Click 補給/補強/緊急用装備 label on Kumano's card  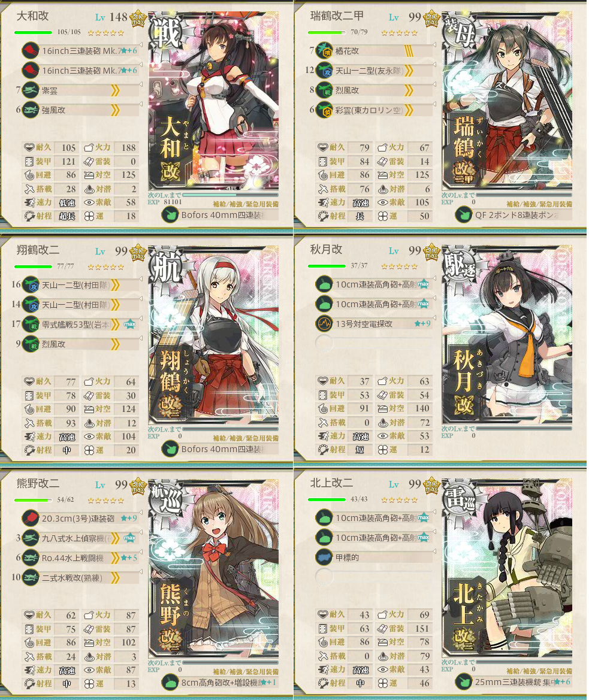(x=246, y=671)
